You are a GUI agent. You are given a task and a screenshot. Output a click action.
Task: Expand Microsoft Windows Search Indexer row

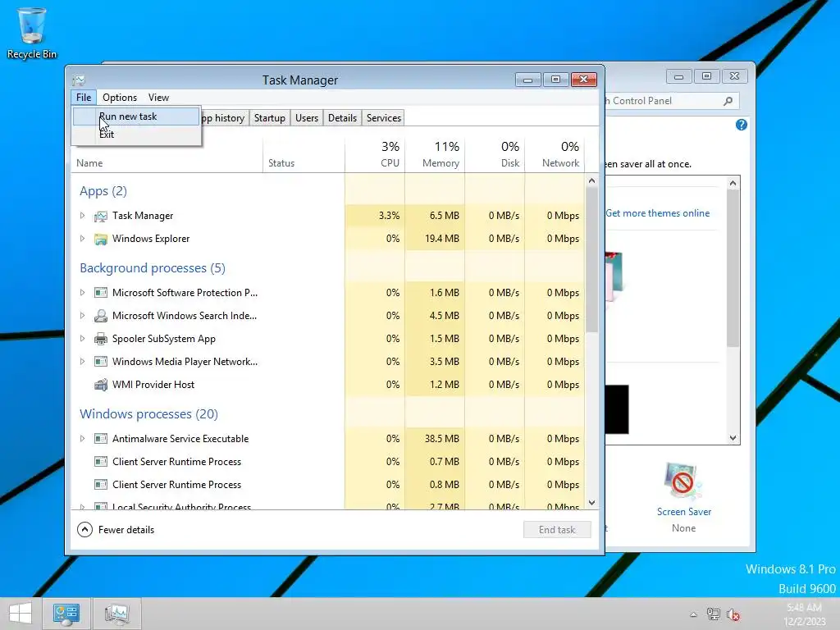click(82, 316)
